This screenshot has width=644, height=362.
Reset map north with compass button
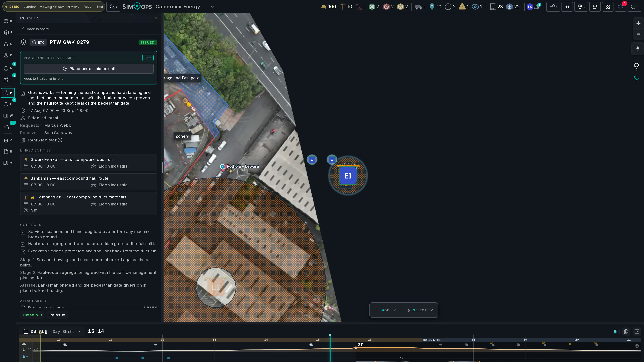[638, 48]
